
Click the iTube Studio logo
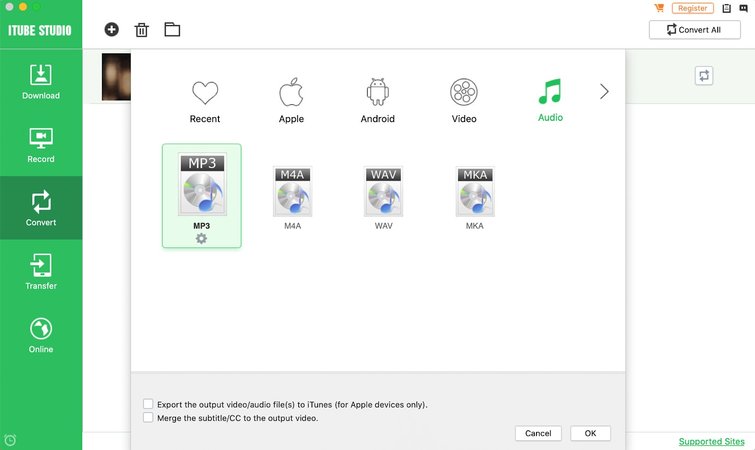39,30
